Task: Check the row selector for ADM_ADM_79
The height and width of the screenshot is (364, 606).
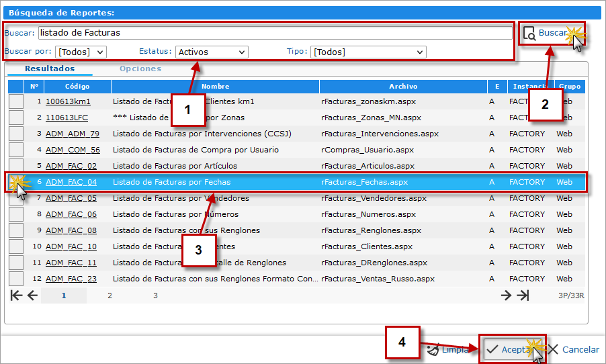Action: tap(16, 134)
